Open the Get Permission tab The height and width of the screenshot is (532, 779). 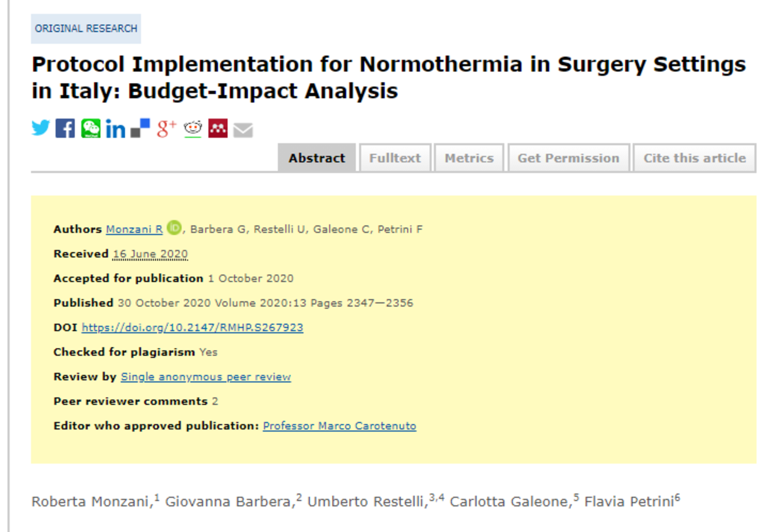coord(568,158)
